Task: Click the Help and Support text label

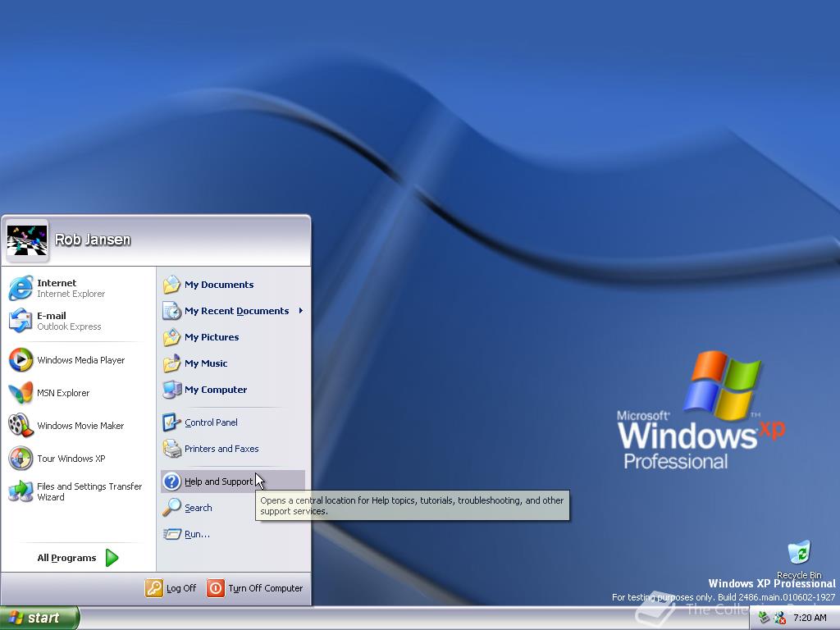Action: (x=218, y=482)
